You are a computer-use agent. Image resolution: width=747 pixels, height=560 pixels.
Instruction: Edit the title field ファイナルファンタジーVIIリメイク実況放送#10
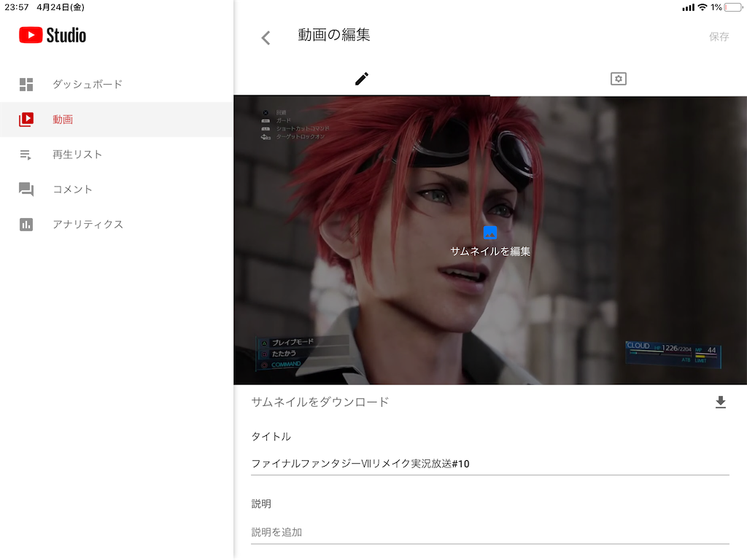coord(490,464)
